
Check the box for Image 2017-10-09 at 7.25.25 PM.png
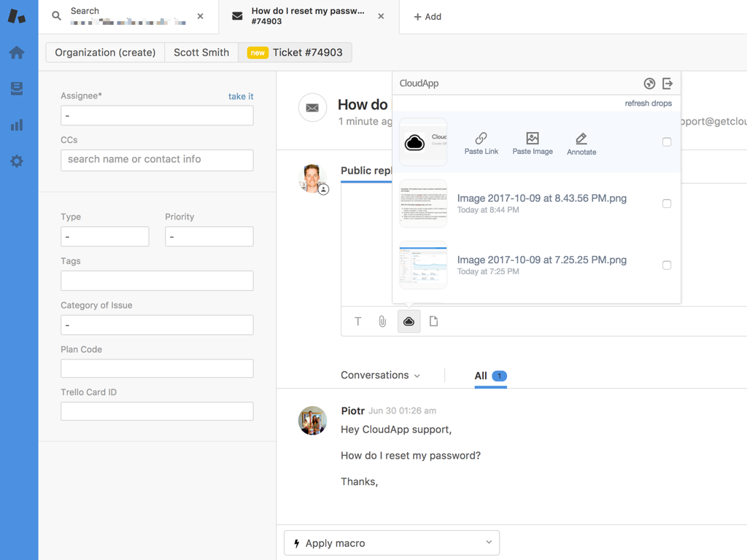[x=666, y=265]
